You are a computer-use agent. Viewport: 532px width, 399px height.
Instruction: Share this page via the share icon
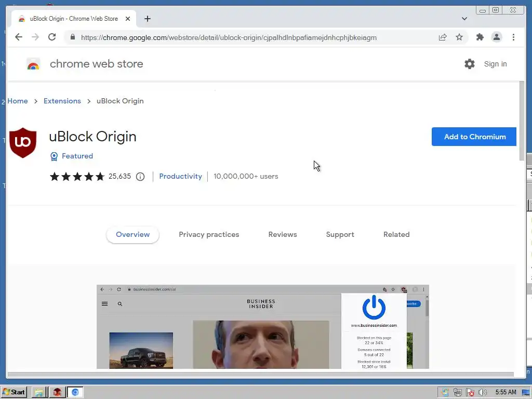click(x=443, y=37)
